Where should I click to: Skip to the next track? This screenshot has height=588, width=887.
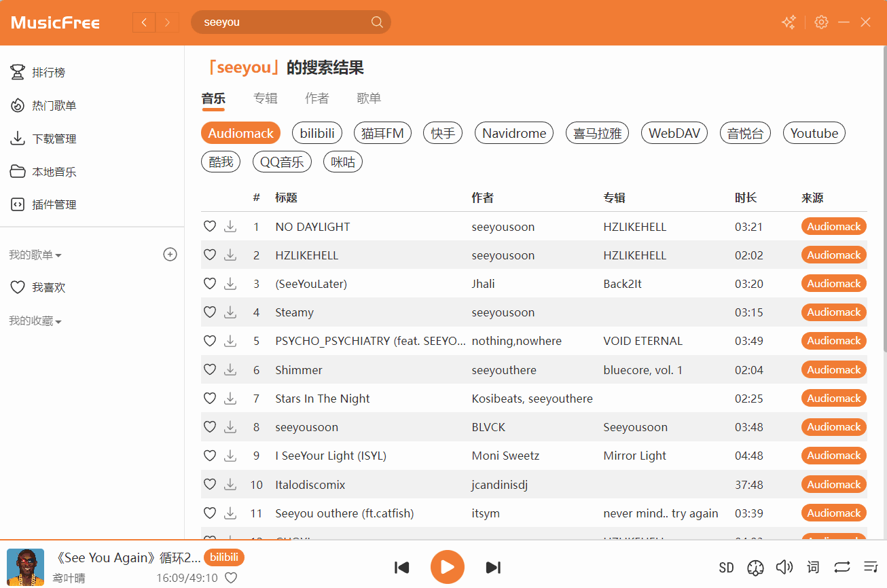click(x=494, y=567)
